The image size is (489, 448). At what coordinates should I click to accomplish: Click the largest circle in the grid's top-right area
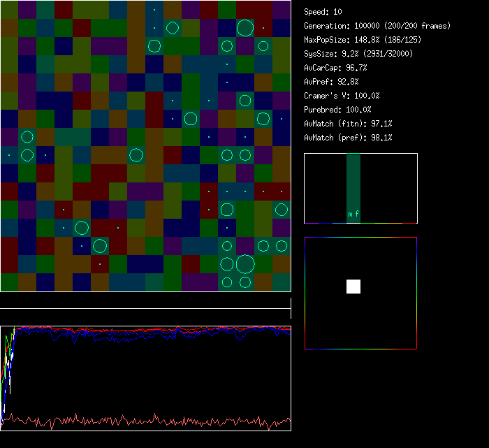[x=245, y=28]
